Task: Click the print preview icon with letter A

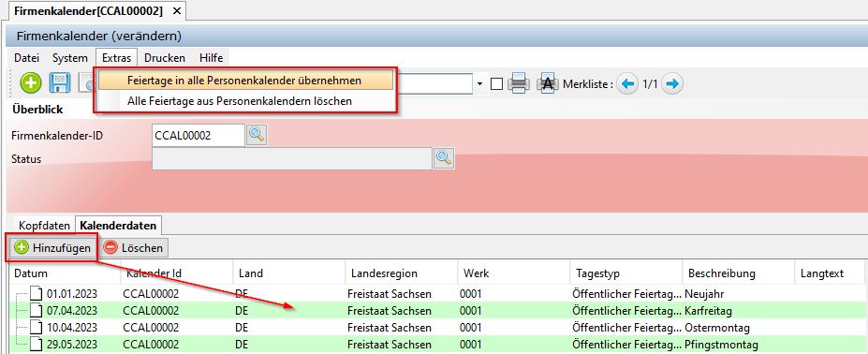Action: [548, 83]
